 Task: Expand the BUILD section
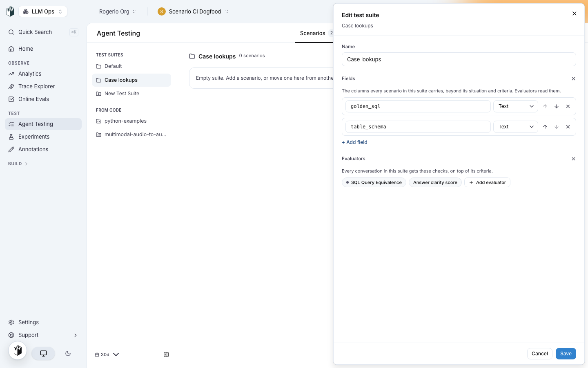pyautogui.click(x=18, y=164)
